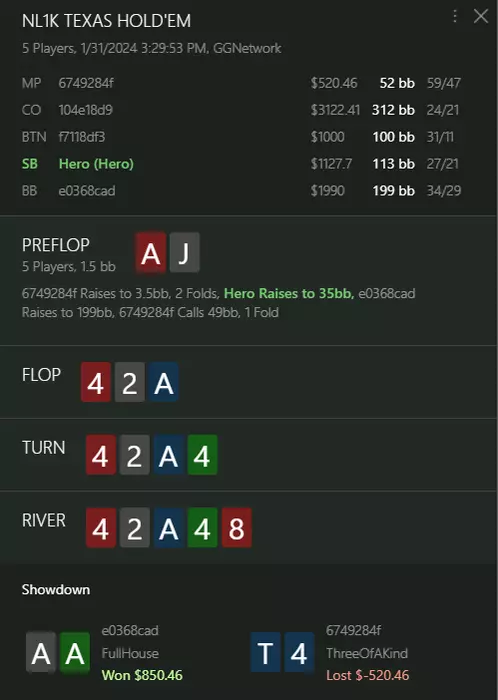
Task: Select the Hero (Hero) player row
Action: pos(241,164)
